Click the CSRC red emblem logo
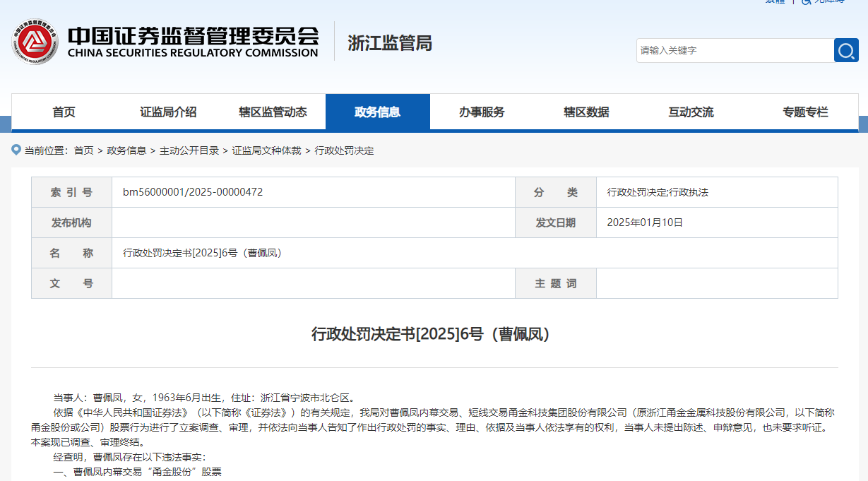Viewport: 868px width, 481px height. coord(35,42)
